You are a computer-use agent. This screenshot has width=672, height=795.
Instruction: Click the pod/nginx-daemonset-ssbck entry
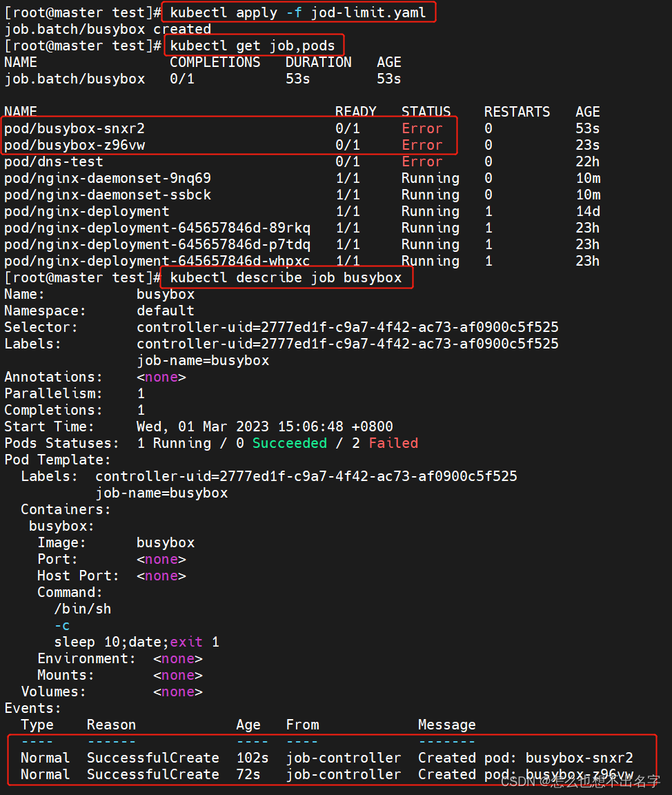coord(108,195)
